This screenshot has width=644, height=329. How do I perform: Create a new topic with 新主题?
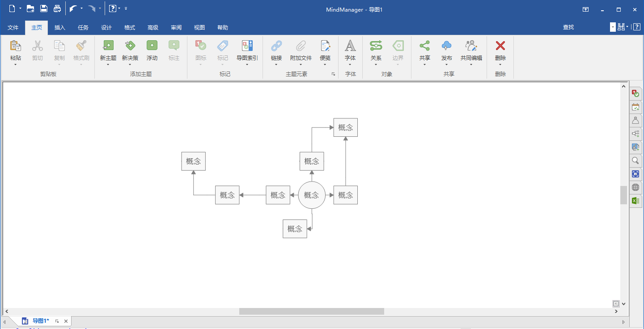point(108,51)
